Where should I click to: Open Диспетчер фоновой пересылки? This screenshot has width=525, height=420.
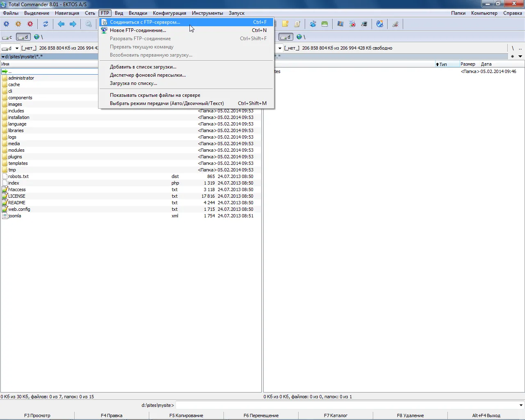(x=186, y=75)
